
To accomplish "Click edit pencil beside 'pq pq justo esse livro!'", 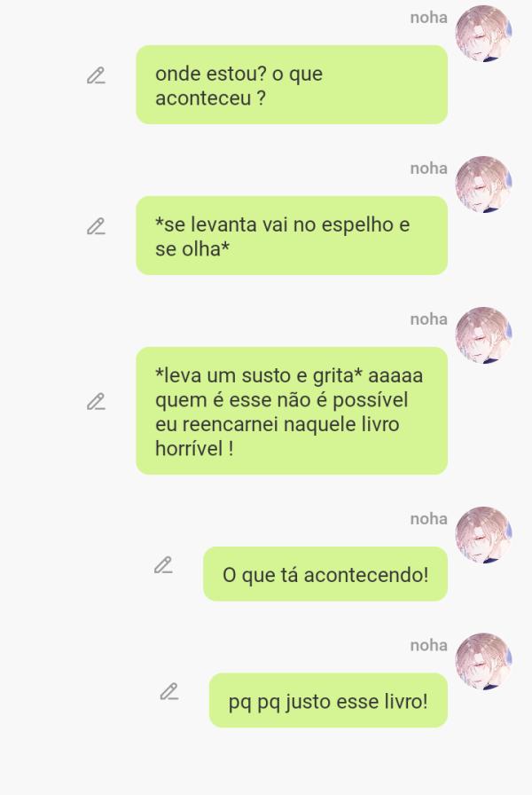I will 169,691.
